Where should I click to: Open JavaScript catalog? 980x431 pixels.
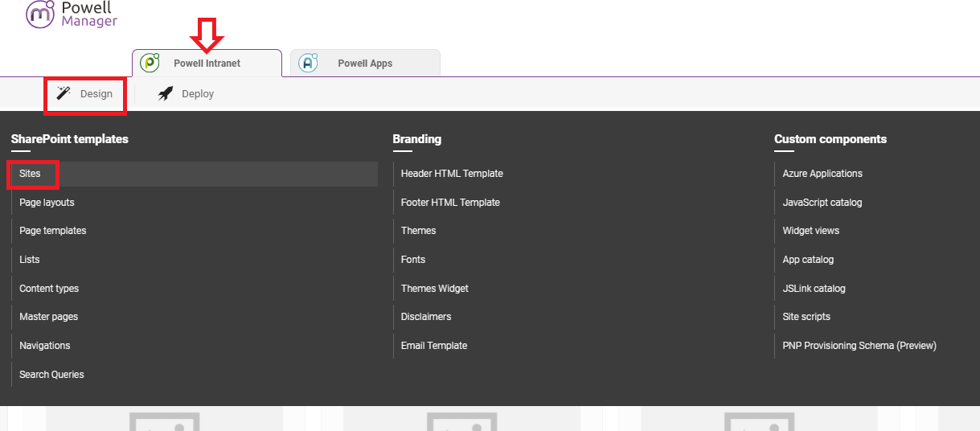822,203
